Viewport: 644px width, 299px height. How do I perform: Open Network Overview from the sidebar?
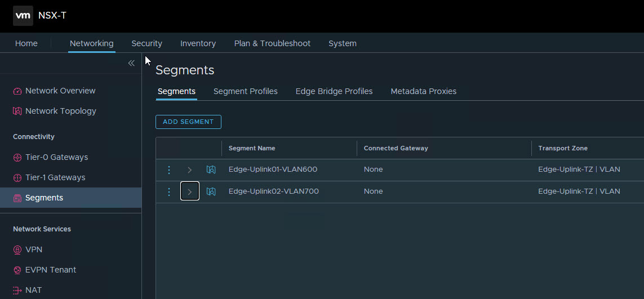[60, 91]
